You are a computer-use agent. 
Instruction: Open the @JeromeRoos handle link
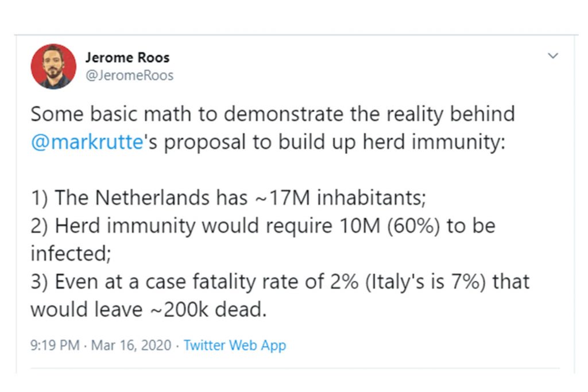129,75
